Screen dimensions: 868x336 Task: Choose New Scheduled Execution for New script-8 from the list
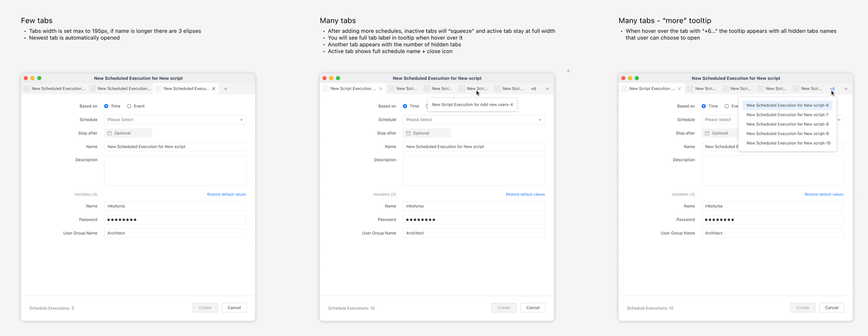click(x=787, y=124)
